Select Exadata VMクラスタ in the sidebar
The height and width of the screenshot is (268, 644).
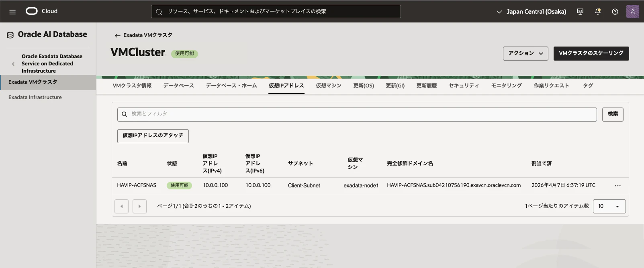click(48, 82)
